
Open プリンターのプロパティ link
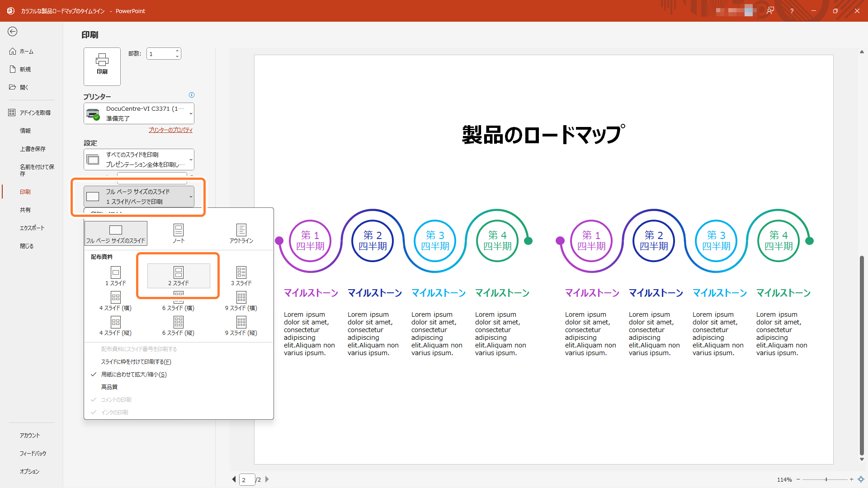click(170, 130)
